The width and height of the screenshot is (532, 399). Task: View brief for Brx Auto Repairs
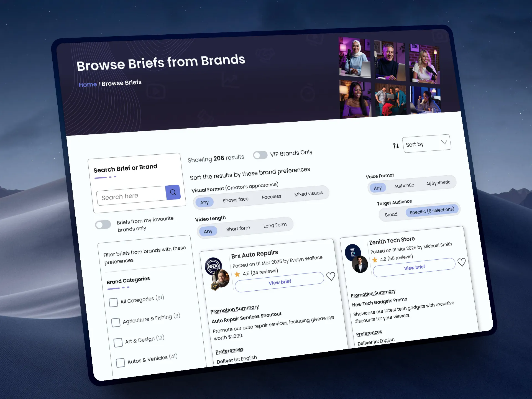280,282
